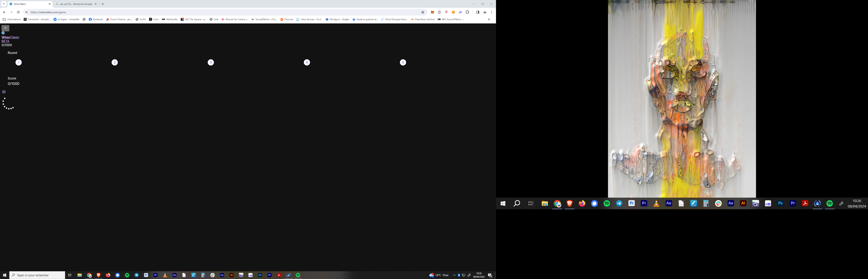Close the WhenTaken tab
Screen dimensions: 868x279
[50, 4]
